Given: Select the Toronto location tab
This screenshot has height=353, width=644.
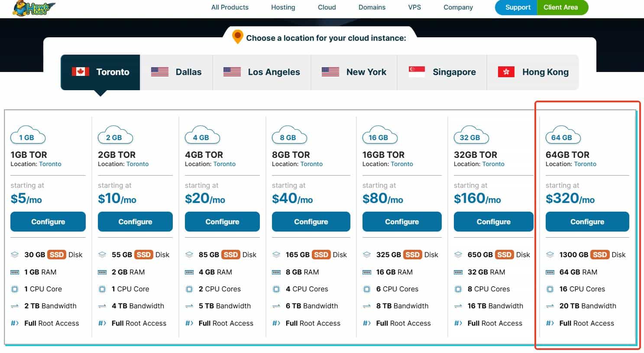Looking at the screenshot, I should pos(100,72).
